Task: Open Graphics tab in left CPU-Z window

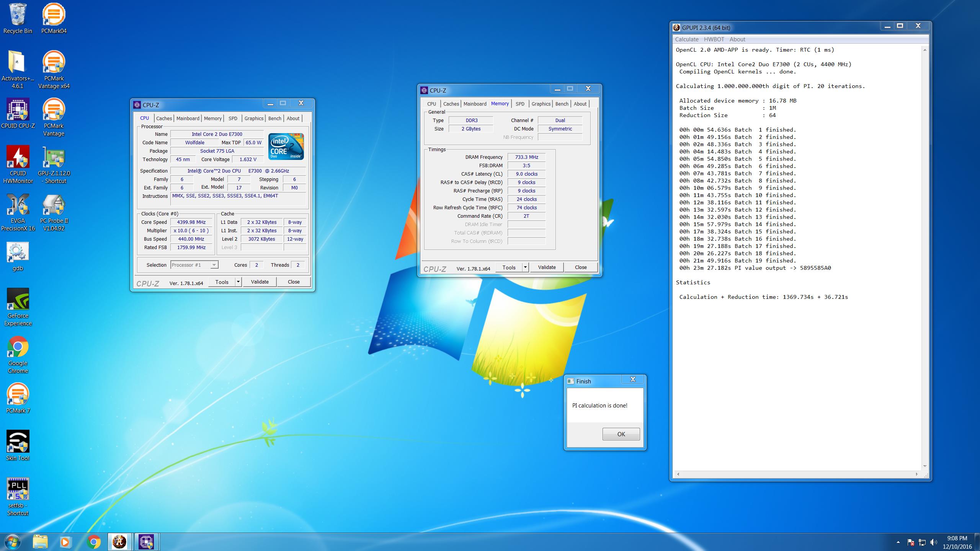Action: 254,118
